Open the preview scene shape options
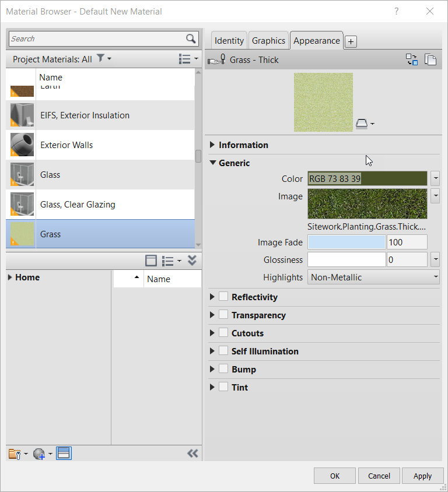The width and height of the screenshot is (448, 492). tap(365, 124)
